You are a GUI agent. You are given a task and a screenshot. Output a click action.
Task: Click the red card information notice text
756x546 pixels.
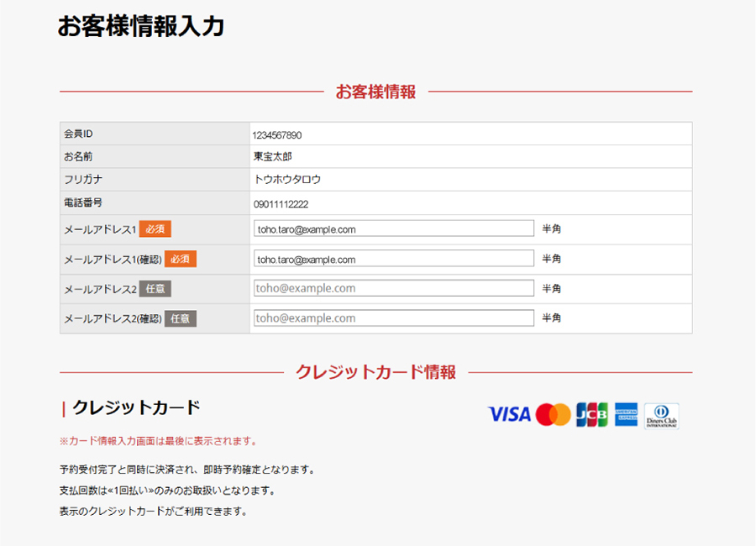tap(158, 440)
